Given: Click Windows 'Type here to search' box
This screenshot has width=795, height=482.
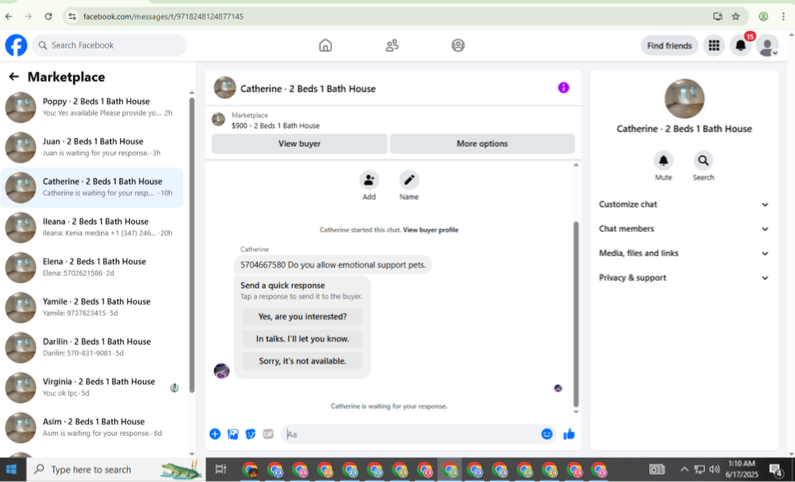Looking at the screenshot, I should coord(114,469).
